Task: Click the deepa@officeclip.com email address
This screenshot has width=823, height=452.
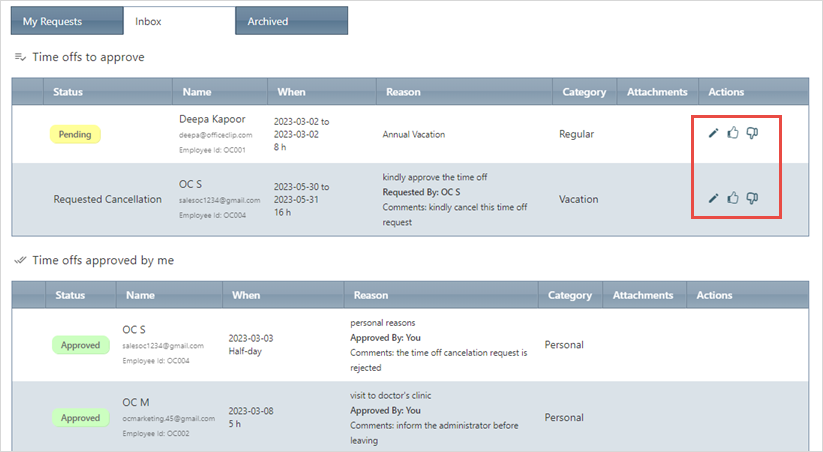Action: 210,134
